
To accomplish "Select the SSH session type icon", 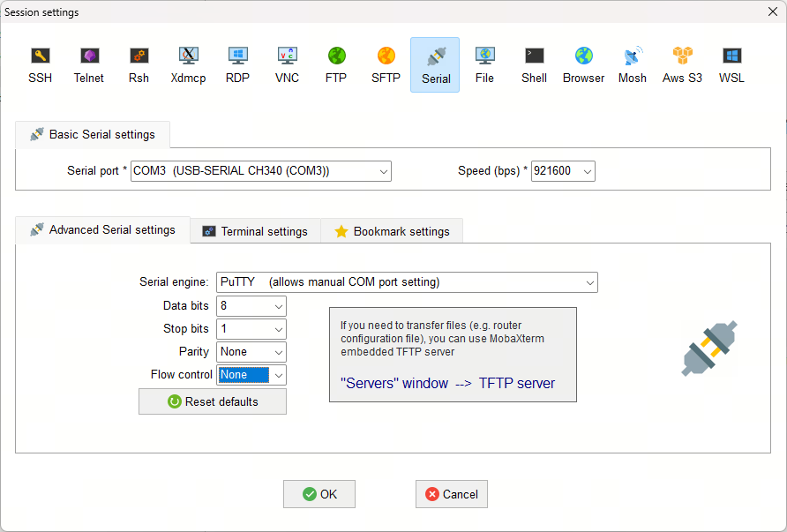I will click(40, 64).
